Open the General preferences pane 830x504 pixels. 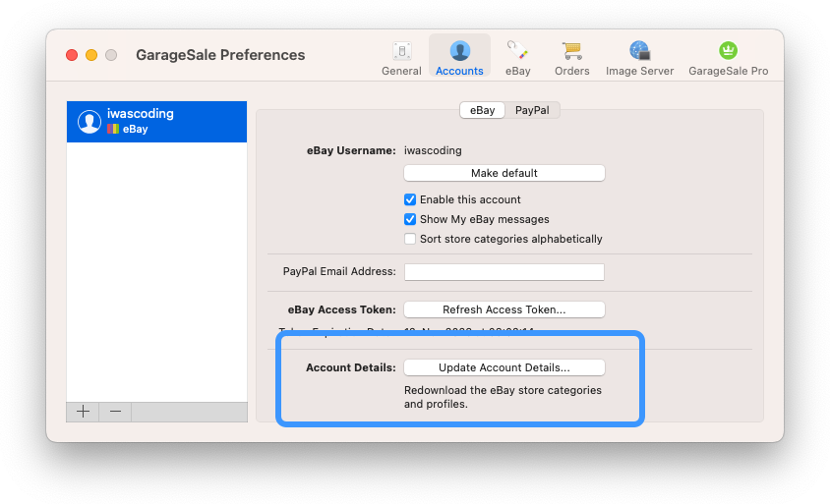(x=401, y=58)
